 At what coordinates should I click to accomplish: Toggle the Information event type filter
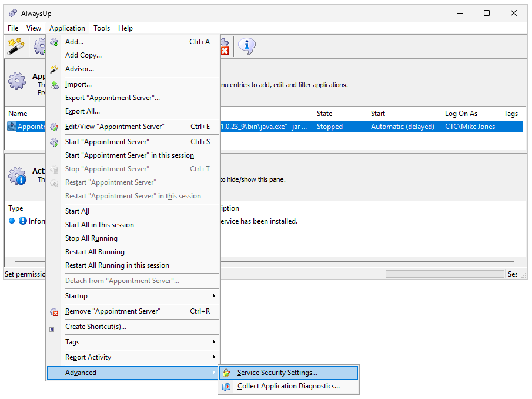[22, 221]
